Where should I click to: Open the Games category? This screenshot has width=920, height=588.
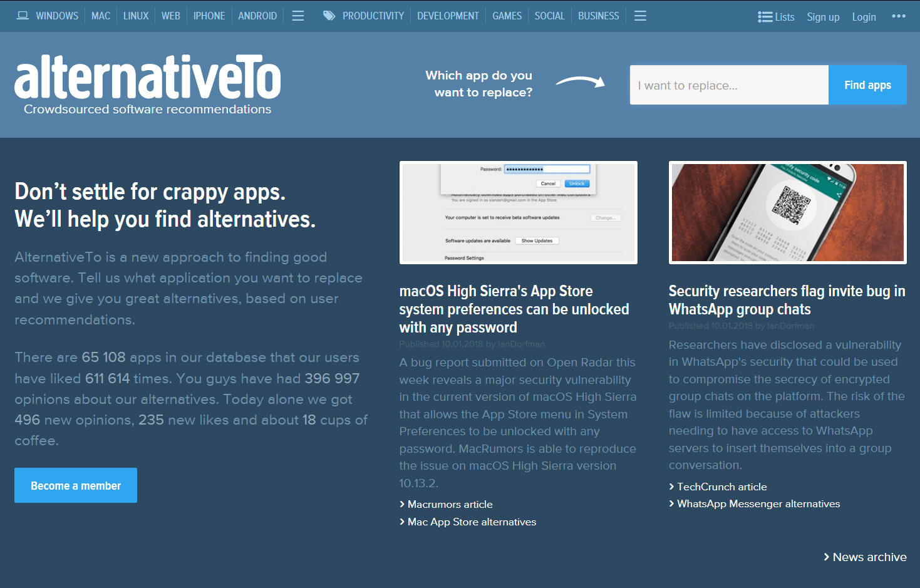coord(507,16)
